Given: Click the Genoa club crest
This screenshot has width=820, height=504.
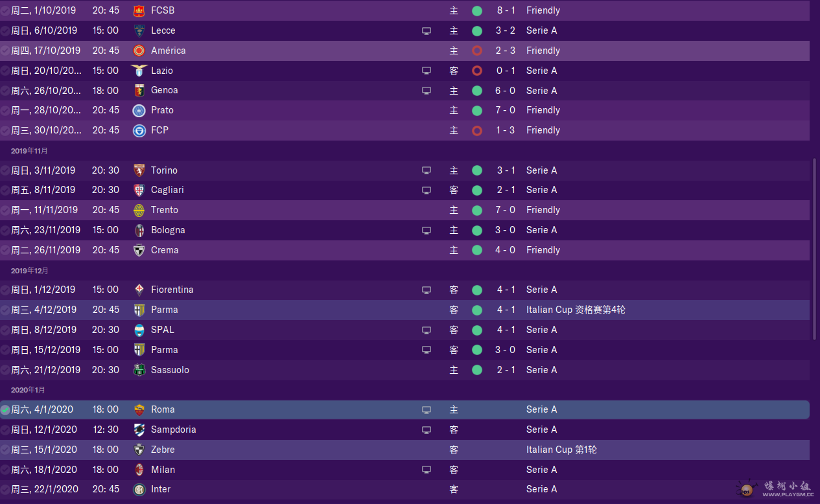Looking at the screenshot, I should tap(139, 91).
